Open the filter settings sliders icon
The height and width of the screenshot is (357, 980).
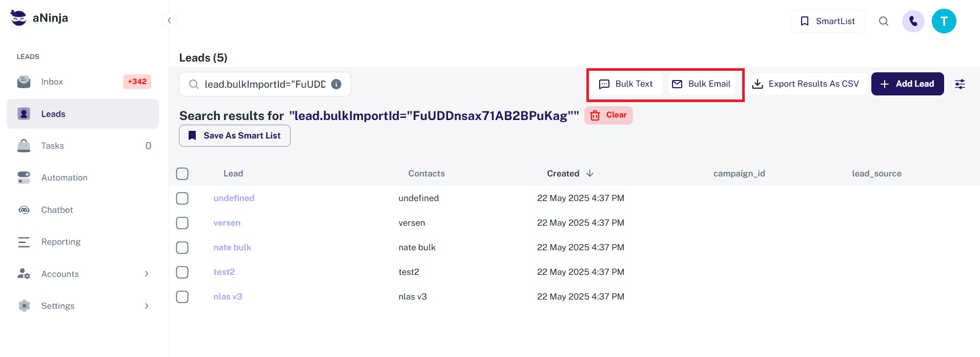[960, 84]
